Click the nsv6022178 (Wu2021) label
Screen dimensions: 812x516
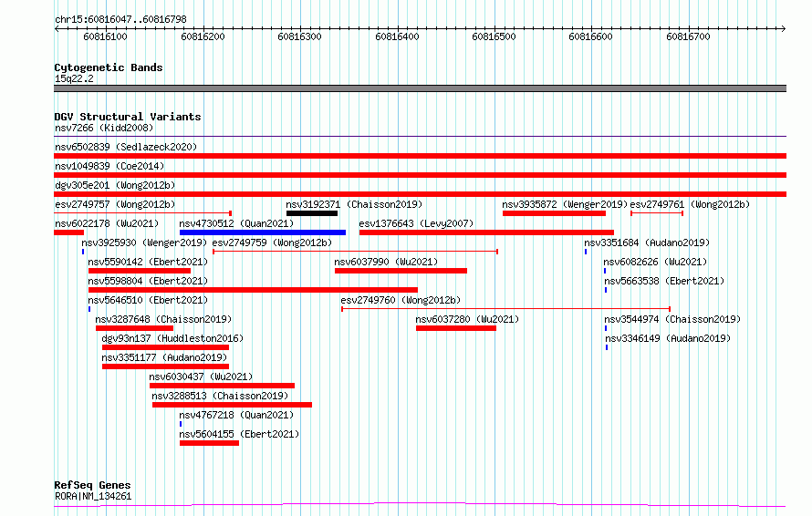tap(107, 223)
